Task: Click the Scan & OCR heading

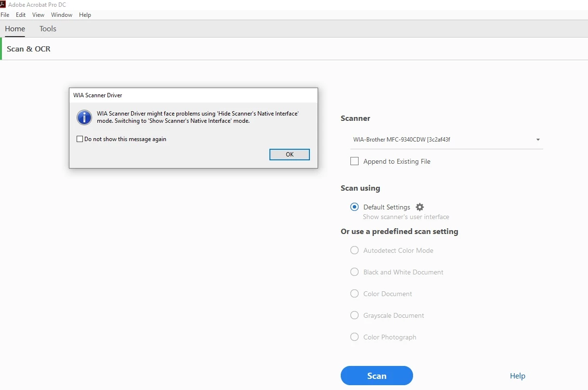Action: (x=28, y=49)
